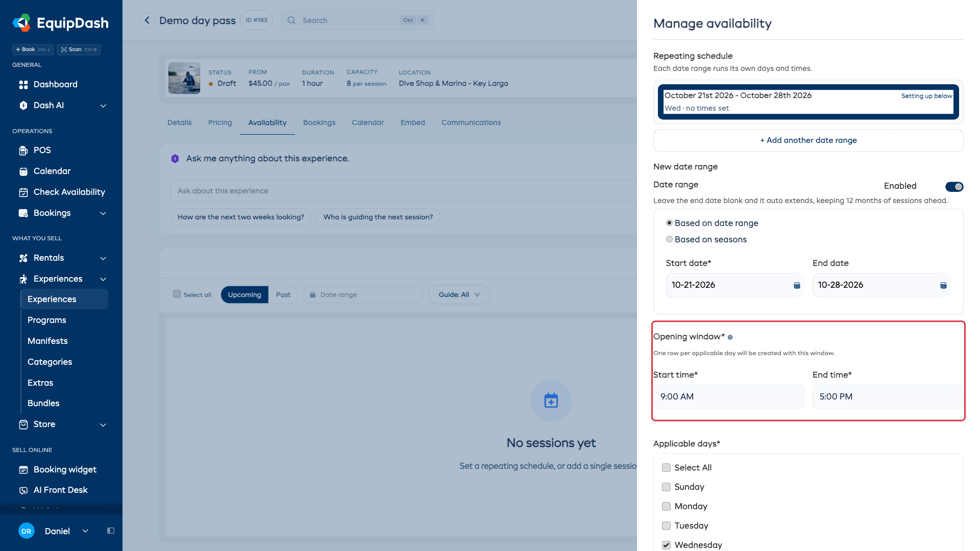Tick the Select all sessions checkbox
The image size is (980, 551).
(x=177, y=294)
